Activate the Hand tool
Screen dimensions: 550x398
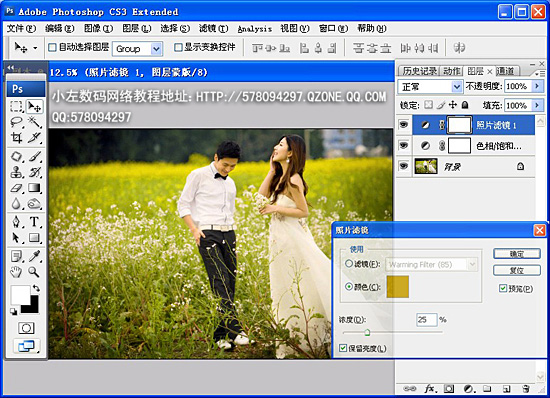(16, 272)
